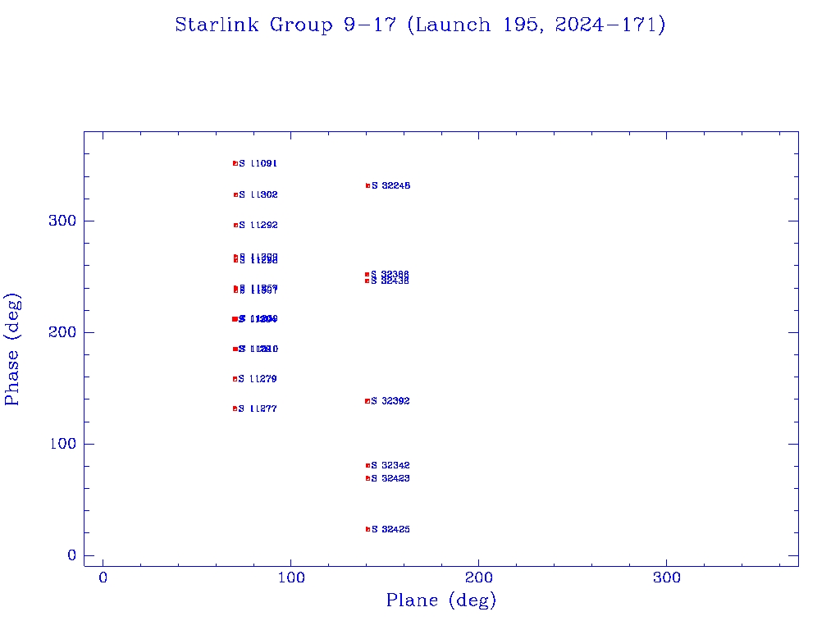Select the Phase (deg) vertical axis title
The image size is (840, 630).
(x=11, y=349)
